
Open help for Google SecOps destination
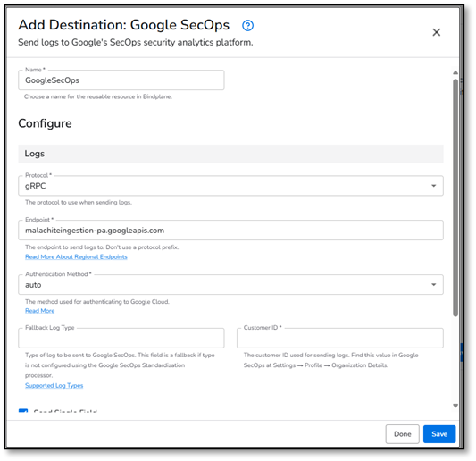247,26
